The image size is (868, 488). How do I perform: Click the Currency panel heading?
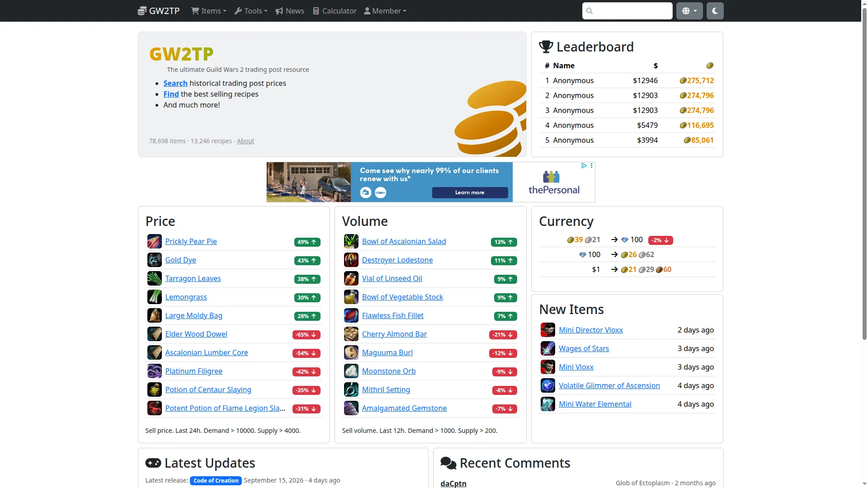(x=566, y=221)
